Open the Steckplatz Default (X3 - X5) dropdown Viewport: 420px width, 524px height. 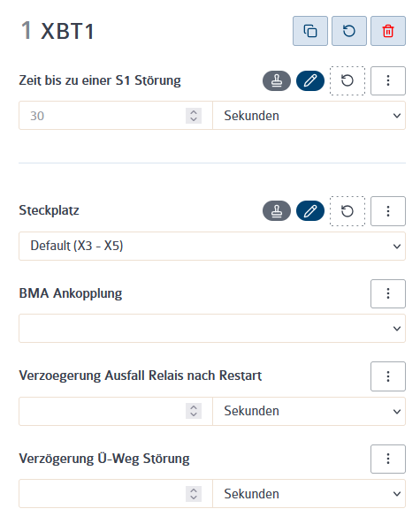(x=212, y=246)
